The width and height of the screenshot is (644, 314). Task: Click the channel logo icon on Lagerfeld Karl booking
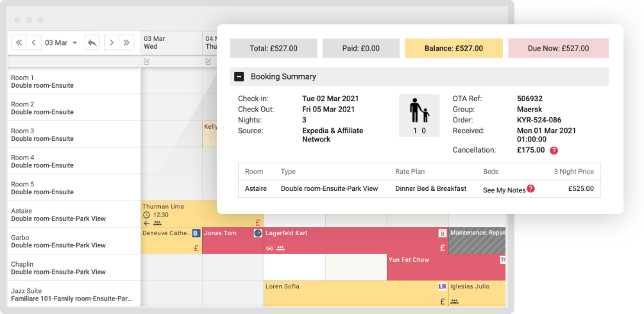pyautogui.click(x=443, y=233)
